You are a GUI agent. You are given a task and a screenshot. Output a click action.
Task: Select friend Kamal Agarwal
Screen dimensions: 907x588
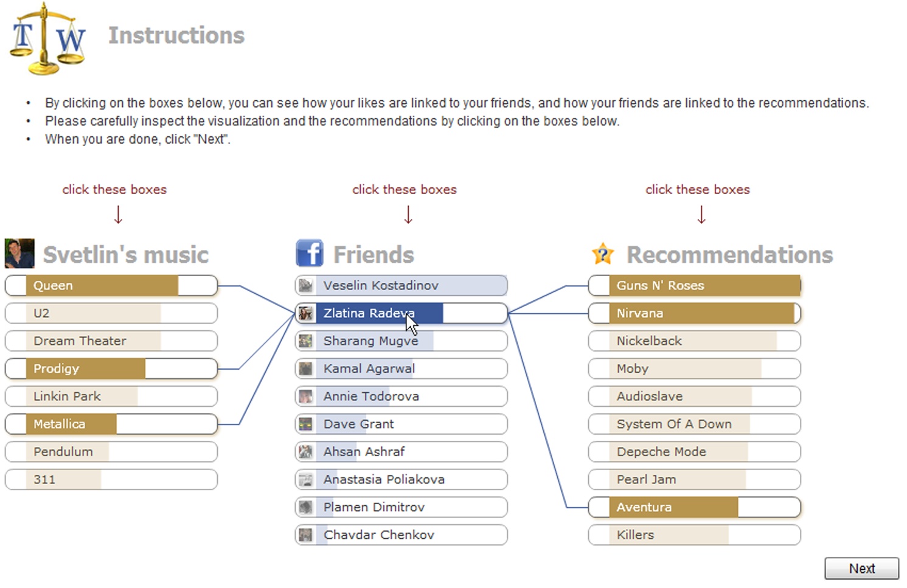tap(401, 369)
